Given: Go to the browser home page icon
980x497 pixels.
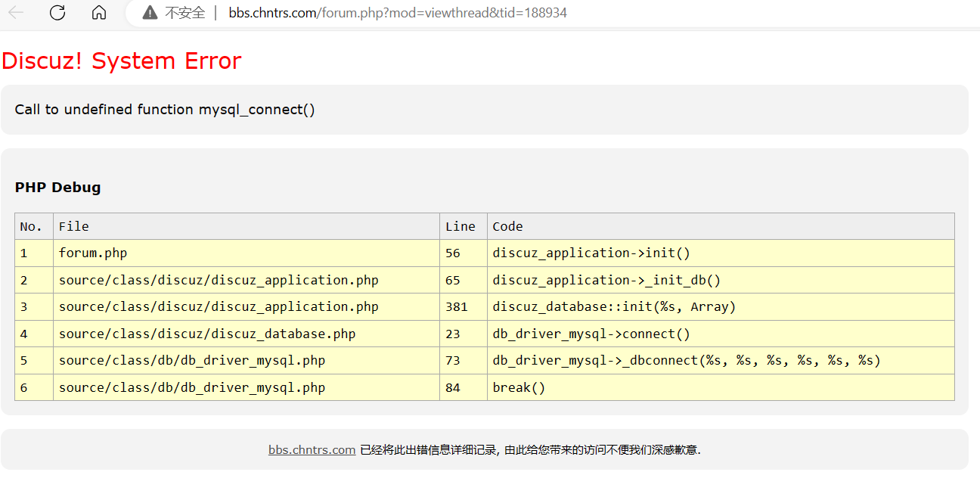Looking at the screenshot, I should (x=98, y=13).
